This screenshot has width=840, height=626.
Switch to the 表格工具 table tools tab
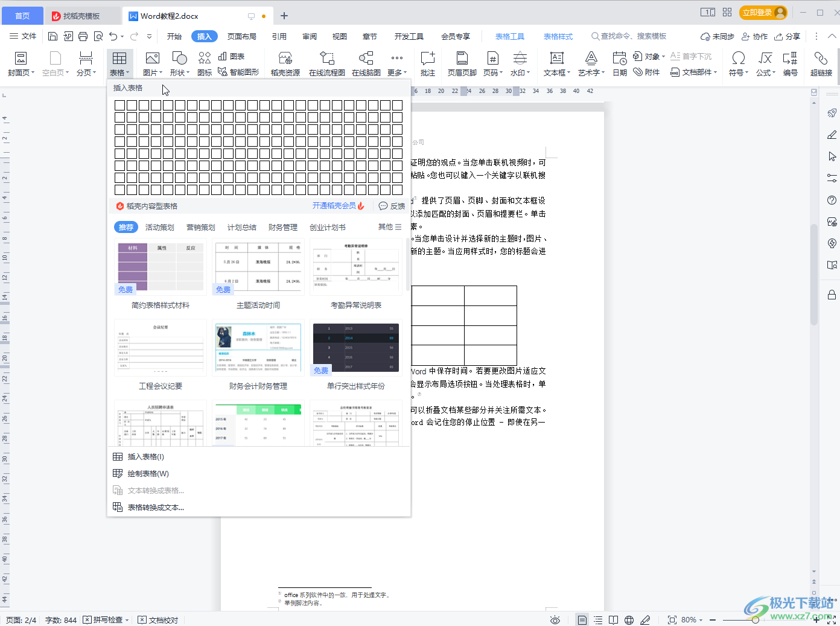(x=510, y=36)
